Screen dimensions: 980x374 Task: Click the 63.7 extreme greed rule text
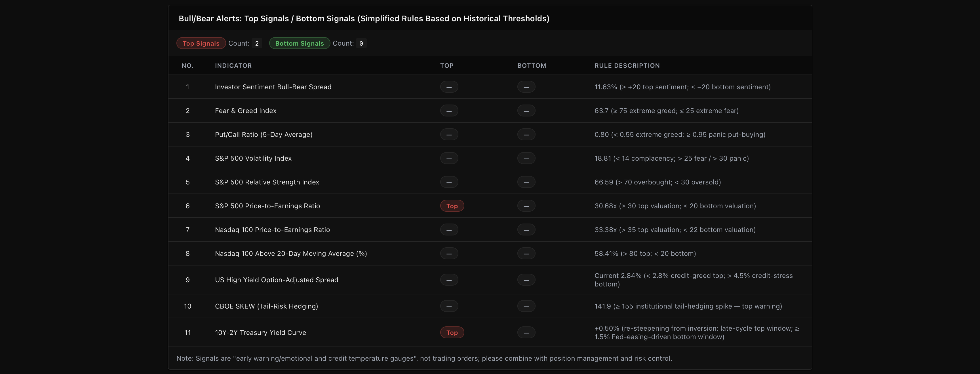[667, 110]
